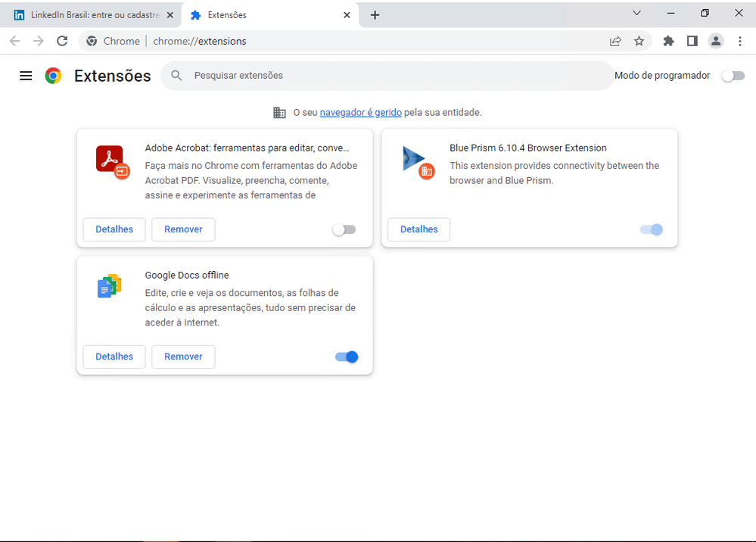The height and width of the screenshot is (542, 756).
Task: Expand the tab search chevron
Action: click(x=636, y=14)
